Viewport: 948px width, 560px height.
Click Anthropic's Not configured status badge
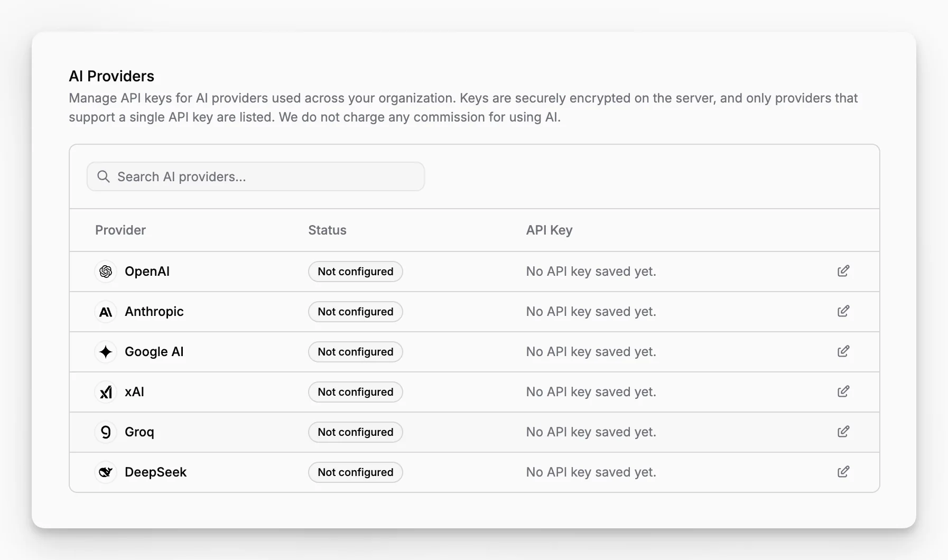(356, 312)
